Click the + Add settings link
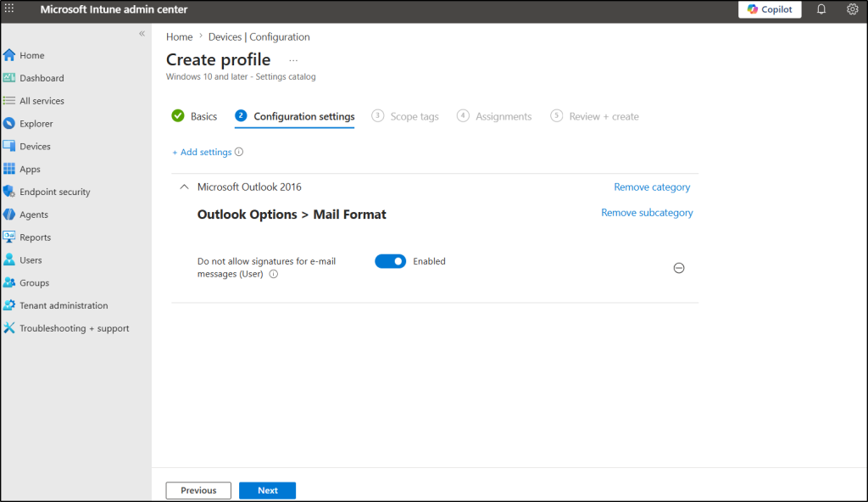The width and height of the screenshot is (868, 502). pyautogui.click(x=202, y=152)
